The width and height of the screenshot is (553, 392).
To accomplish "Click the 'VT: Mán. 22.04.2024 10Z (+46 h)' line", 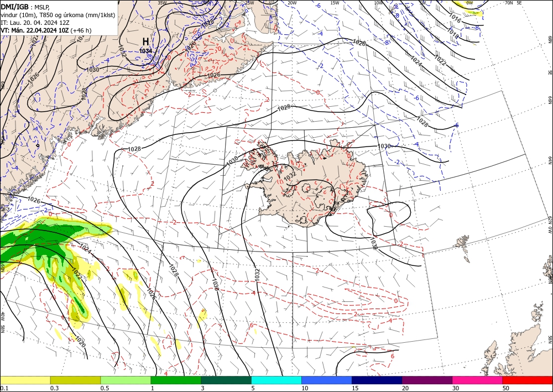I will pos(46,30).
